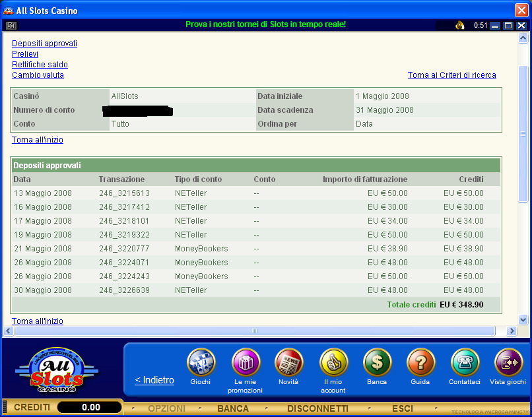Click the Data iniziale value 1 Maggio 2008

pos(382,96)
